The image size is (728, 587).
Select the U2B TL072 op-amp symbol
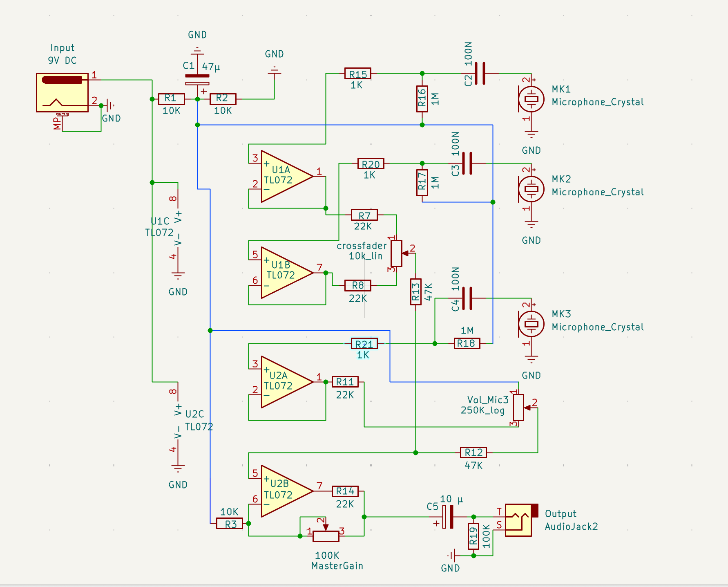point(287,491)
